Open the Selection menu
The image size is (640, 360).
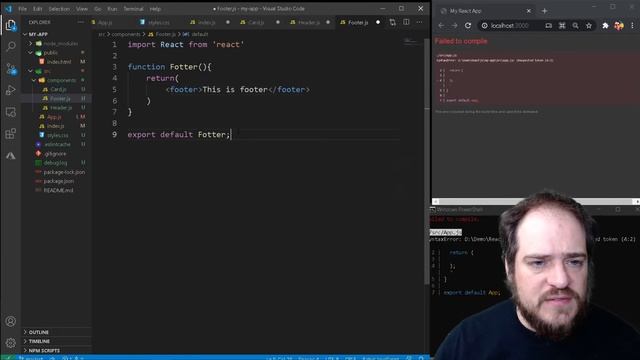click(59, 9)
